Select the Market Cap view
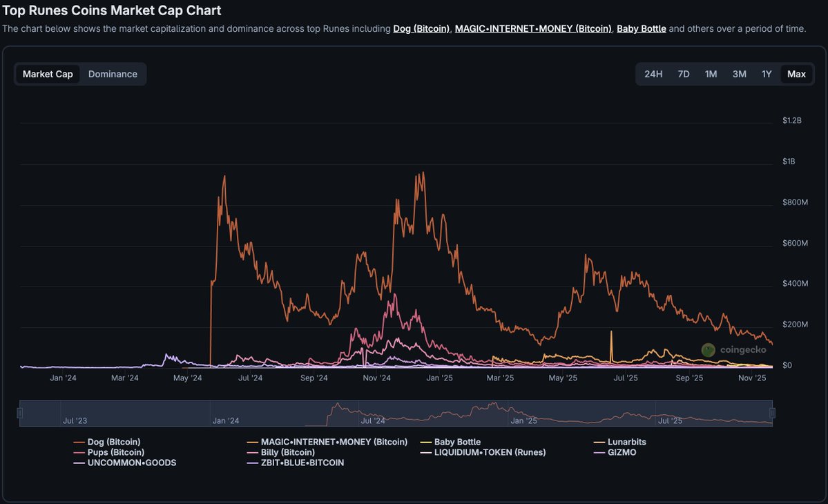 point(46,72)
